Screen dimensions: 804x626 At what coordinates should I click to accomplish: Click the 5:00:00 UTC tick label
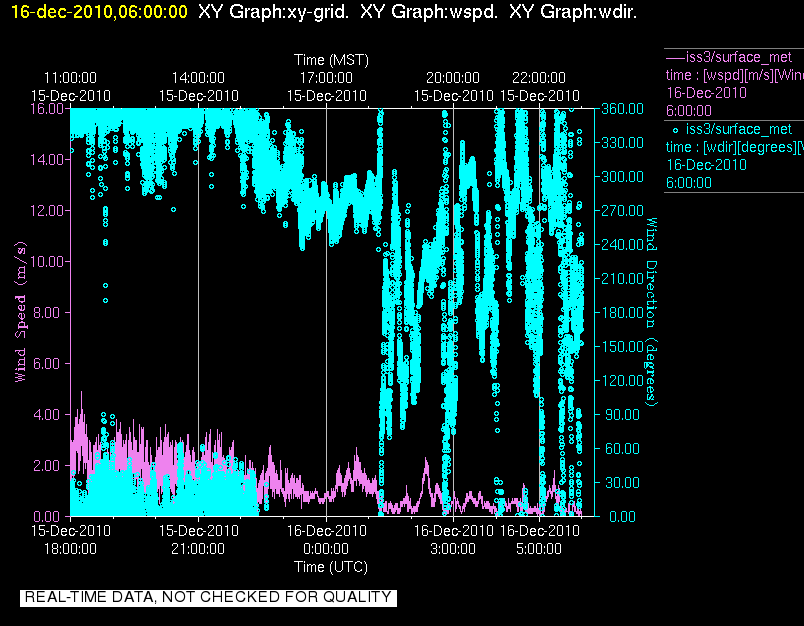(x=539, y=549)
